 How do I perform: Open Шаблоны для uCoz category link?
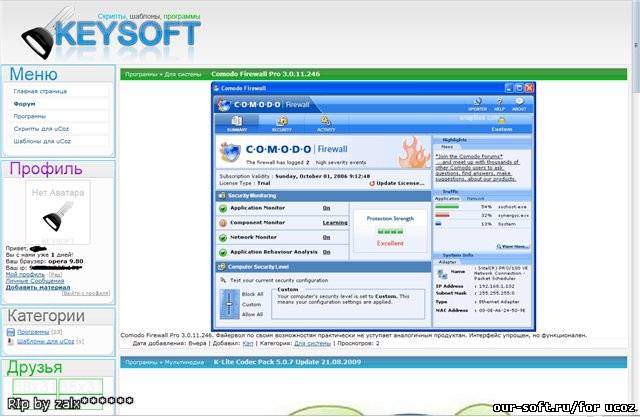(46, 342)
